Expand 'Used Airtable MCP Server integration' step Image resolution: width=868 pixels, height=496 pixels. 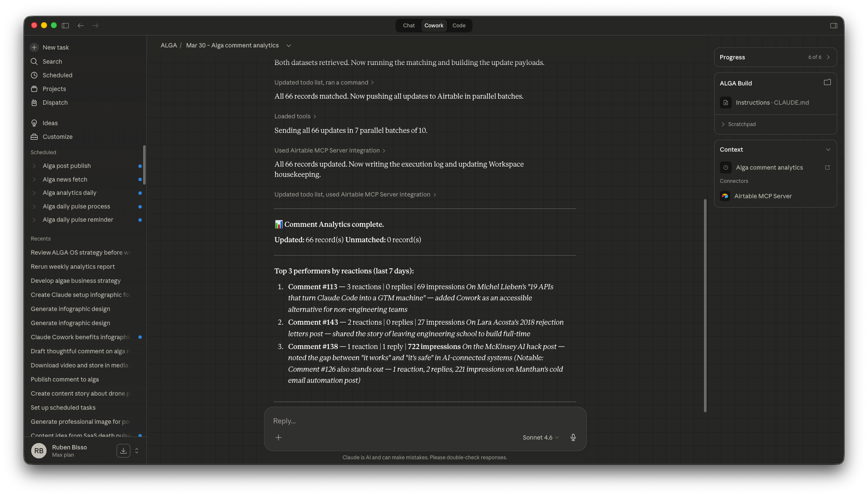[330, 150]
